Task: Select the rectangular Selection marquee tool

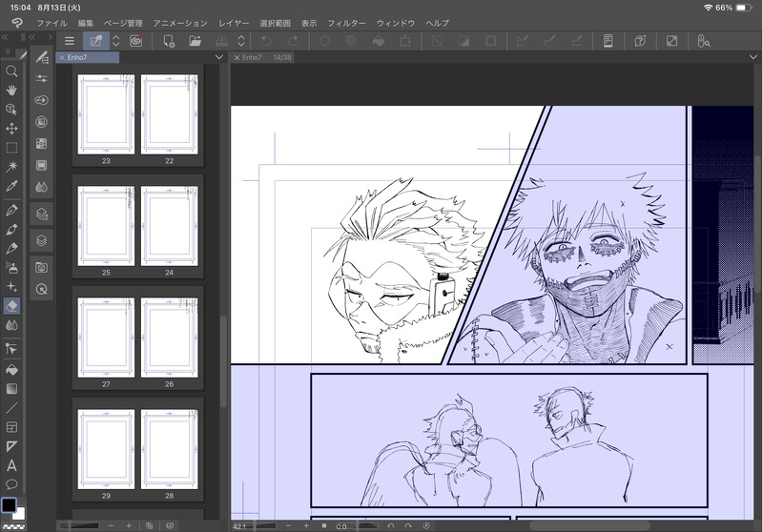Action: [11, 148]
